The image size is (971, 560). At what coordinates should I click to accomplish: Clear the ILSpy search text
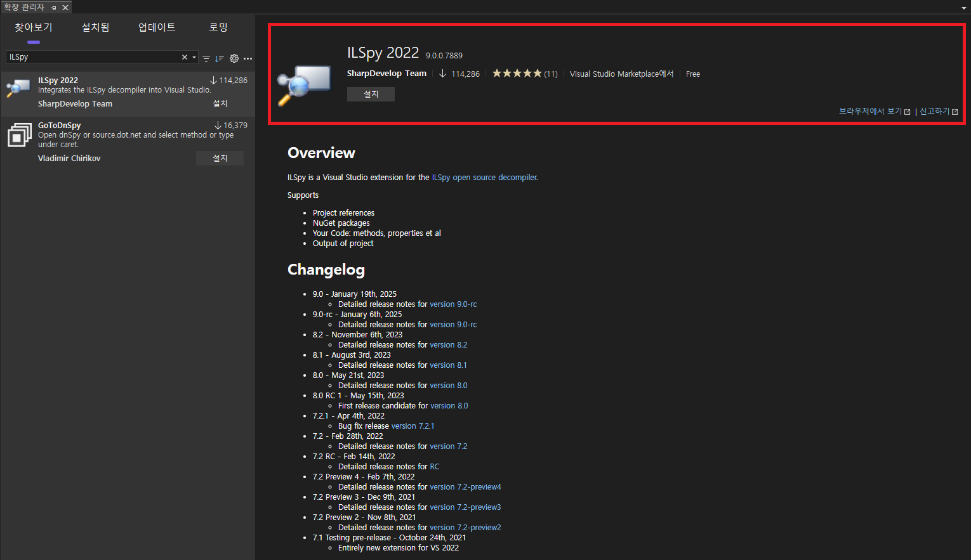coord(185,57)
